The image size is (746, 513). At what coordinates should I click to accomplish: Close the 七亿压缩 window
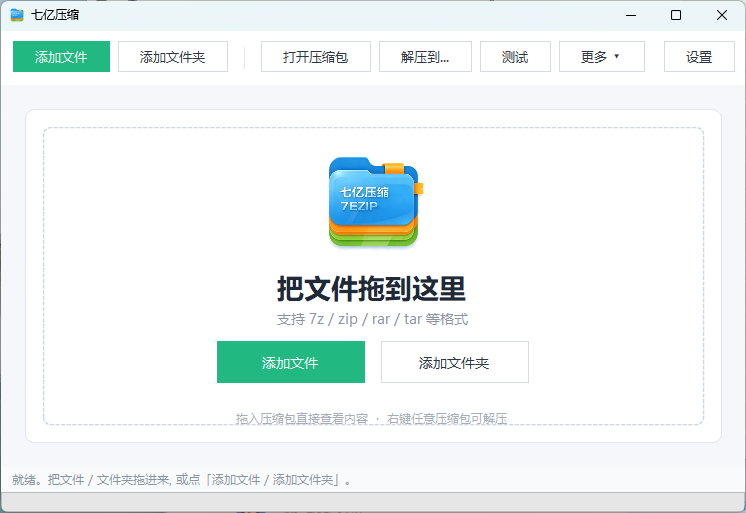pos(721,15)
